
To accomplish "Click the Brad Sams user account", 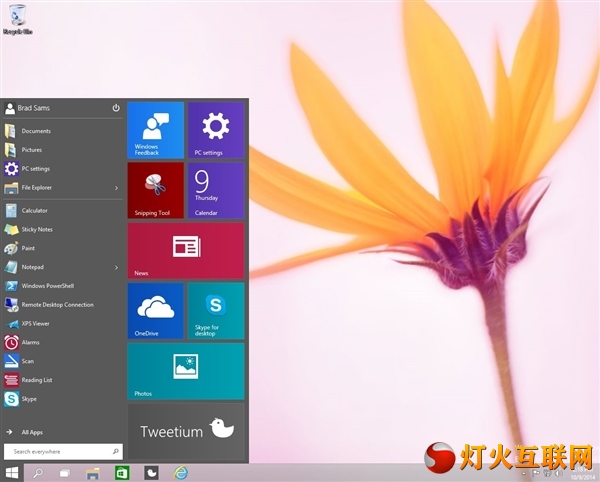I will pos(27,108).
